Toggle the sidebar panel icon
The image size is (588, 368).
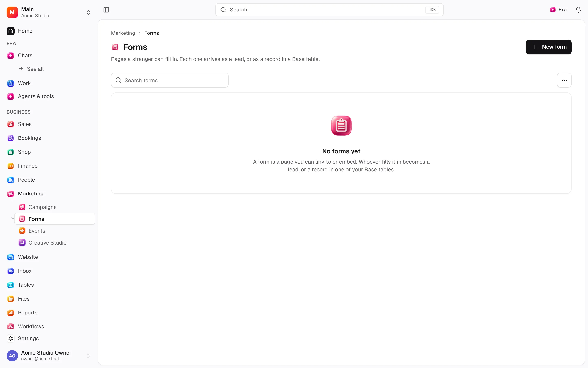coord(106,10)
